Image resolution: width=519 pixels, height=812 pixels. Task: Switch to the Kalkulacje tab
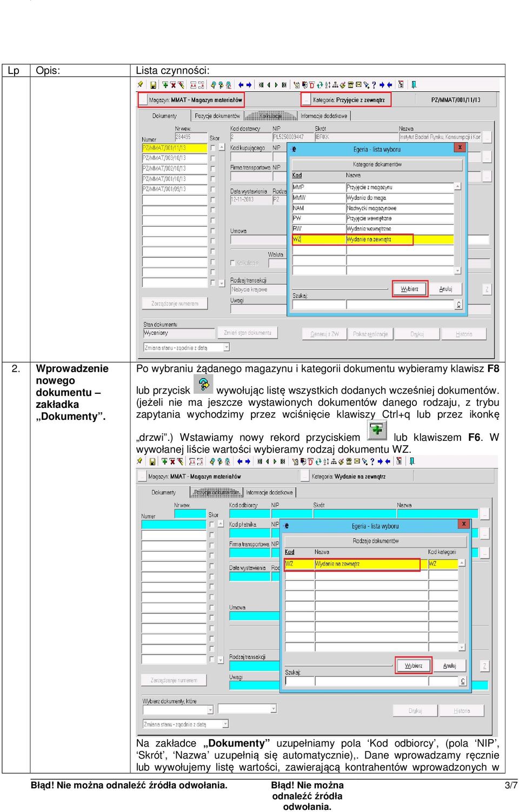[x=271, y=116]
